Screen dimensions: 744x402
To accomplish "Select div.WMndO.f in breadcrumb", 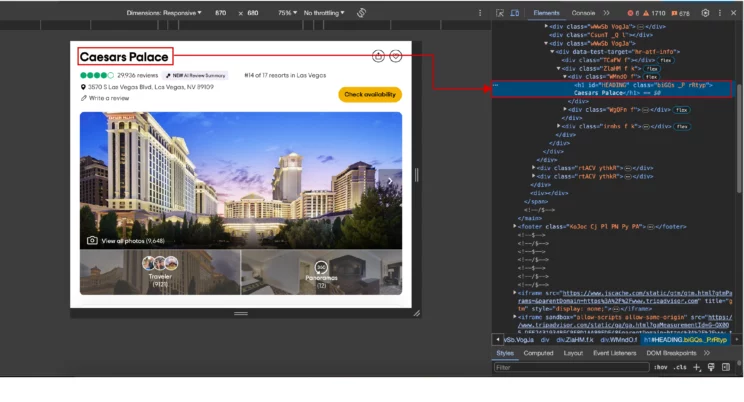I will tap(618, 340).
